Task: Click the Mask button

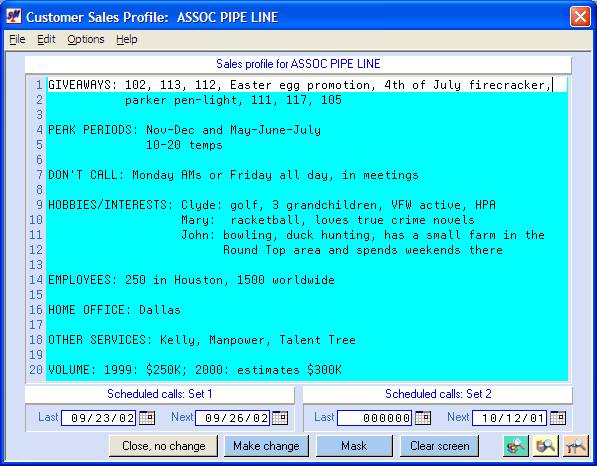Action: [x=354, y=446]
